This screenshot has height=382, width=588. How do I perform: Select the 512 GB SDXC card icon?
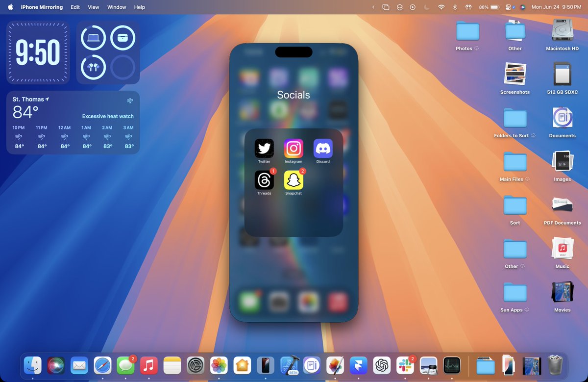(x=562, y=74)
